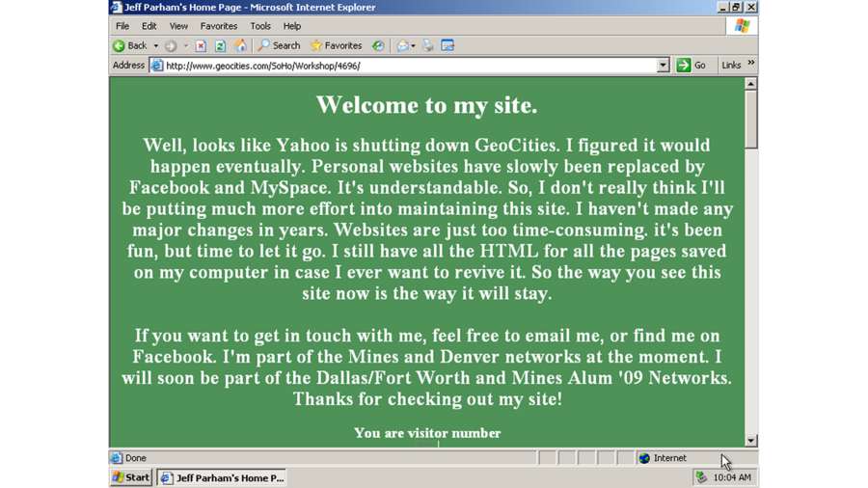Viewport: 868px width, 488px height.
Task: Click the Go button
Action: click(x=692, y=66)
